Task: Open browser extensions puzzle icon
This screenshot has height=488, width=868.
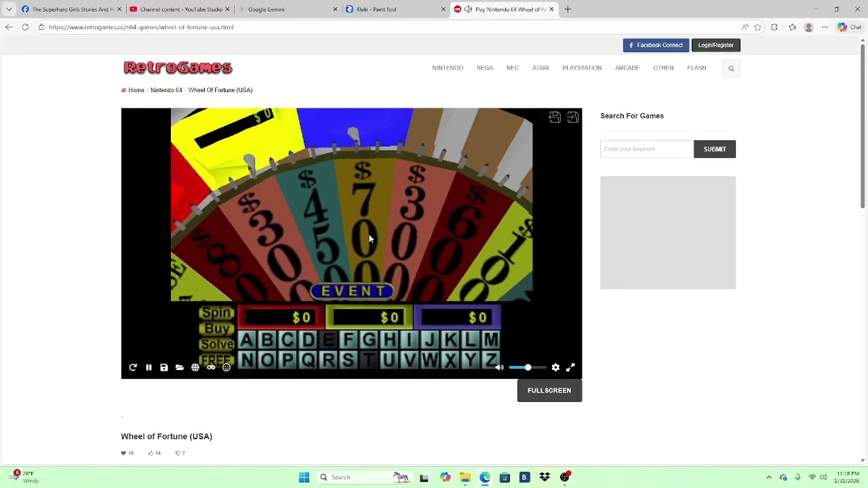Action: pos(774,27)
